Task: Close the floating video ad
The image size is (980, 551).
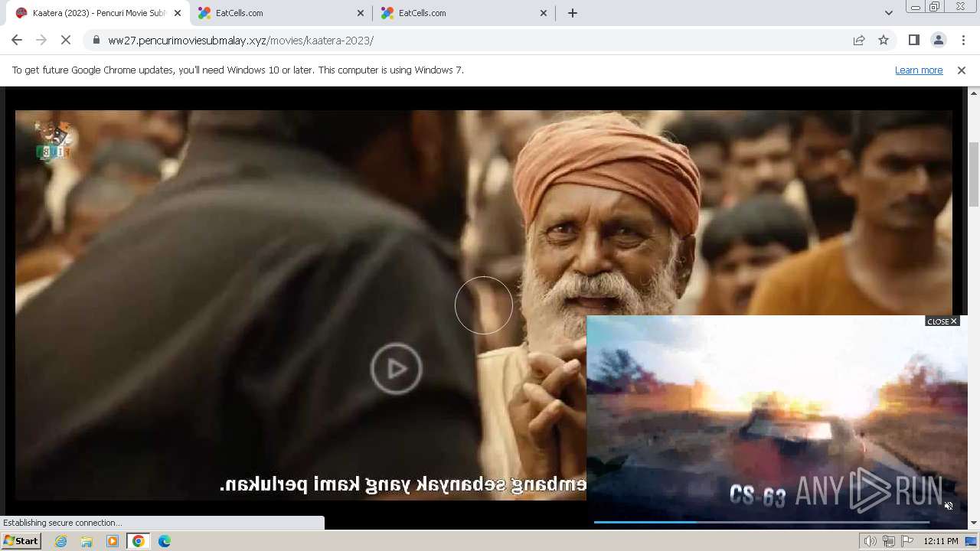Action: [x=942, y=321]
